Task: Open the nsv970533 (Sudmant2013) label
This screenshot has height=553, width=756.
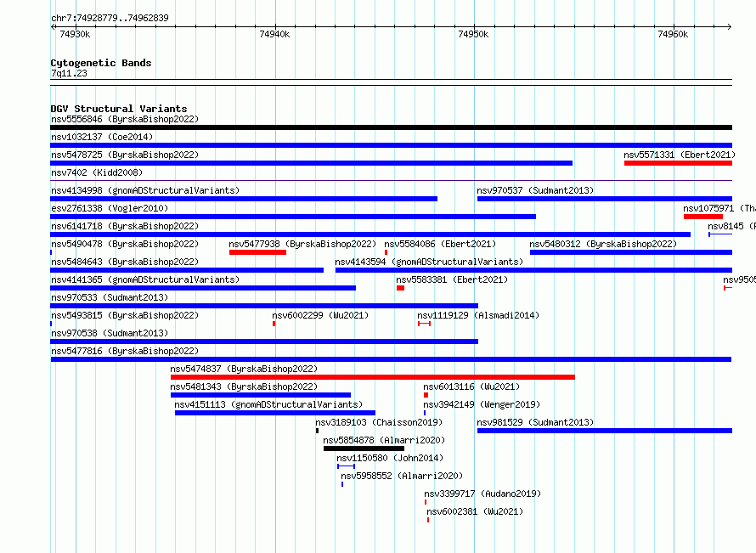Action: pyautogui.click(x=110, y=297)
